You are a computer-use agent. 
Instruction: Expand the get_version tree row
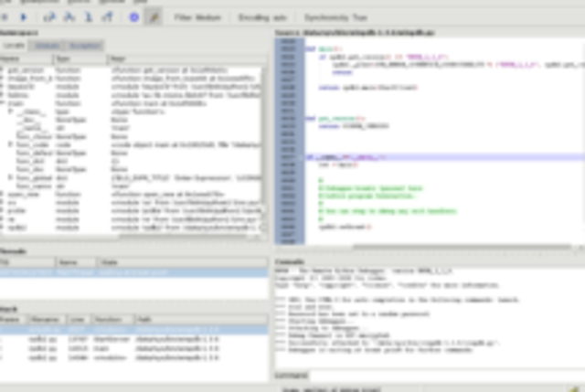(x=2, y=69)
